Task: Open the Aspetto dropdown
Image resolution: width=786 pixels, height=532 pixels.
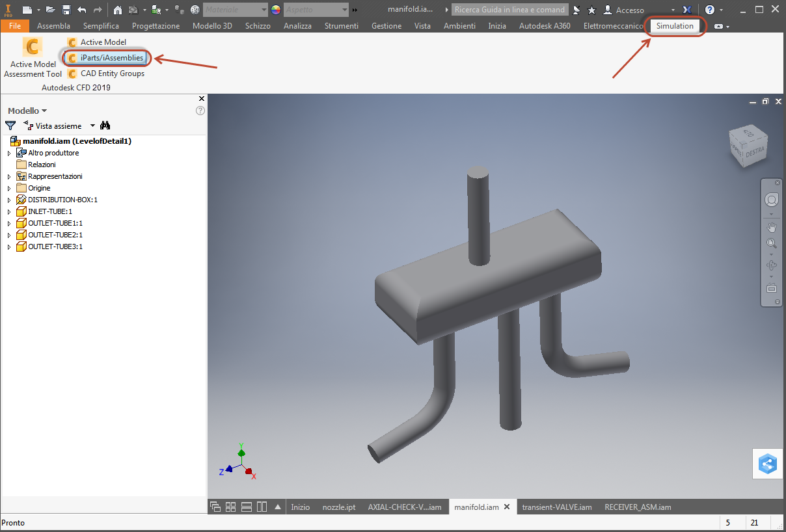Action: pos(316,10)
